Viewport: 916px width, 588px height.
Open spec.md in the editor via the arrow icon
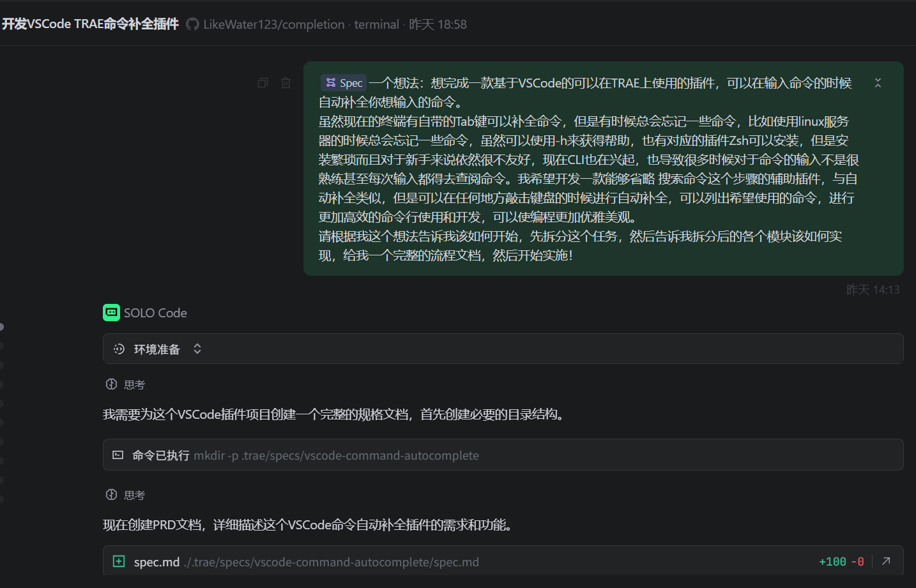886,561
